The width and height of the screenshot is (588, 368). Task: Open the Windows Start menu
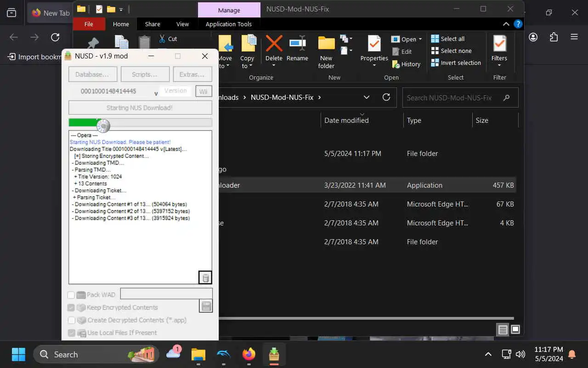pyautogui.click(x=18, y=354)
